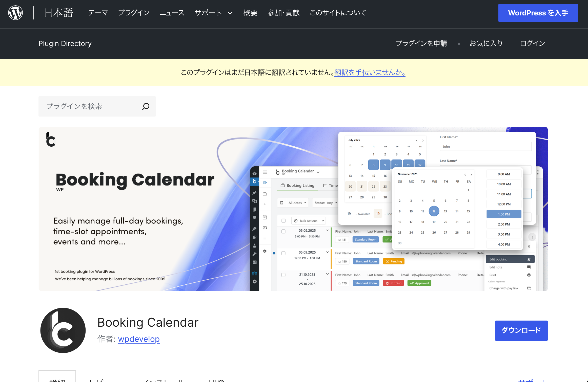Screen dimensions: 588x382
Task: Open the ニュース menu item
Action: coord(172,13)
